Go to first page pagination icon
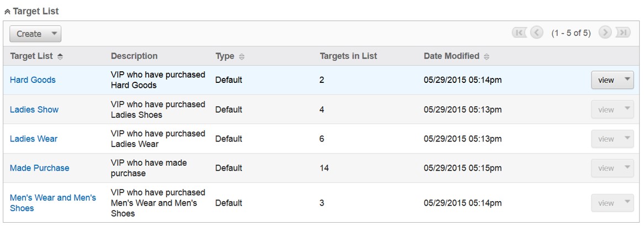Screen dimensions: 644x226 click(x=520, y=33)
